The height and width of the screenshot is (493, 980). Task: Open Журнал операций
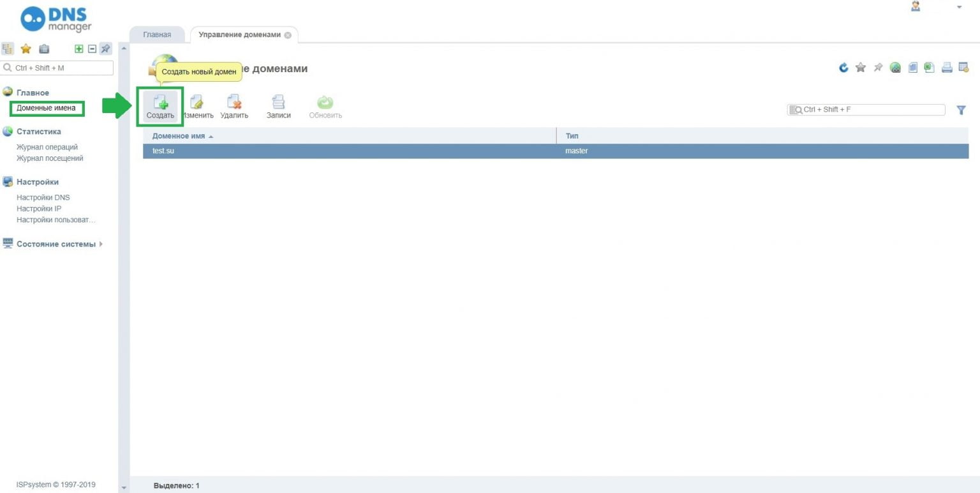[47, 147]
